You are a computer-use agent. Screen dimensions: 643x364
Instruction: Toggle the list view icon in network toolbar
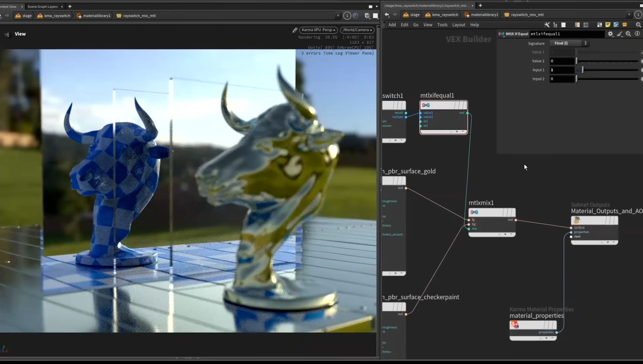[563, 25]
